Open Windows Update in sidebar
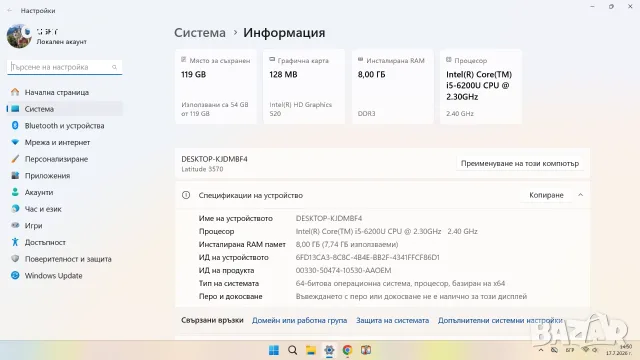 (x=64, y=276)
